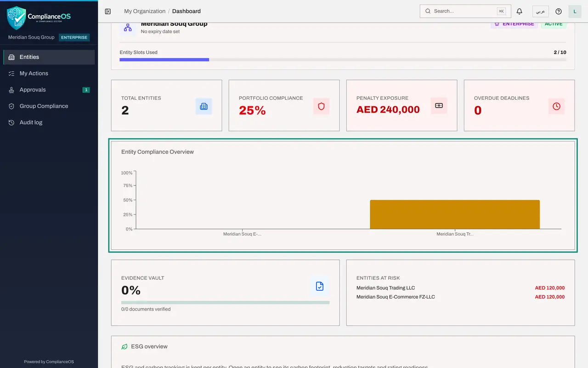Viewport: 588px width, 368px height.
Task: Click the Overdue Deadlines value 0
Action: [x=478, y=110]
